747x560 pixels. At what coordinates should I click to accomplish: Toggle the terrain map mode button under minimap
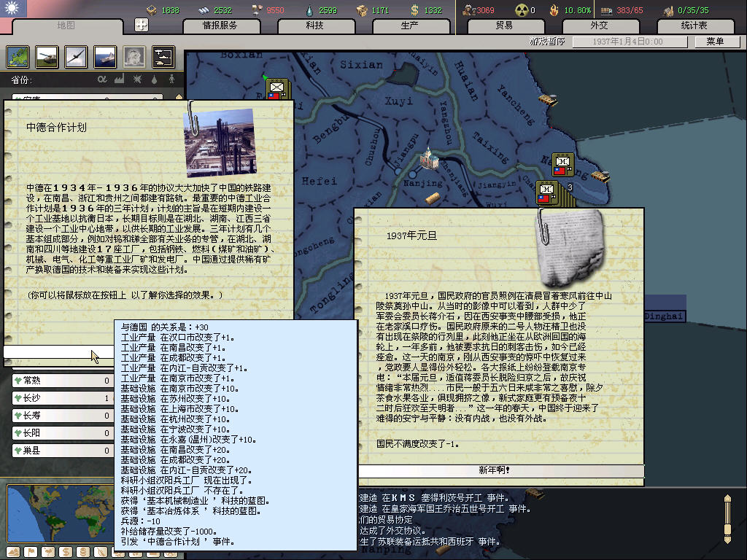[12, 551]
